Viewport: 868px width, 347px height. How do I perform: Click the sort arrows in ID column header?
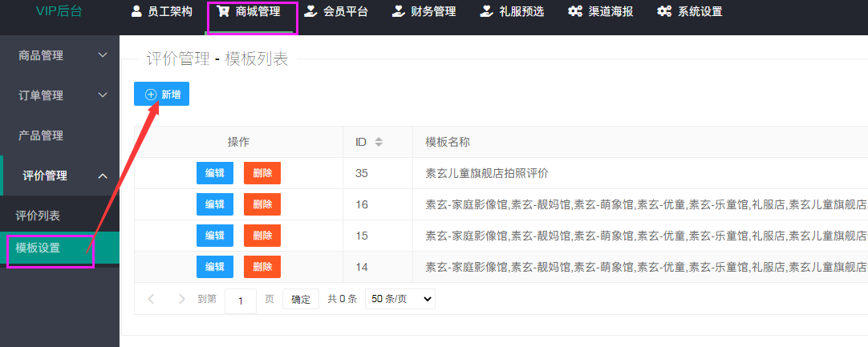pos(379,142)
